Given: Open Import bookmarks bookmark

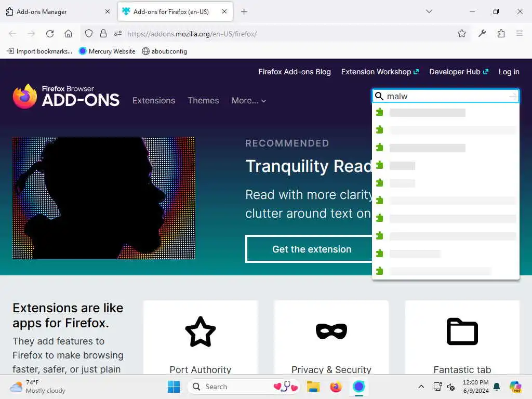Looking at the screenshot, I should [x=39, y=51].
